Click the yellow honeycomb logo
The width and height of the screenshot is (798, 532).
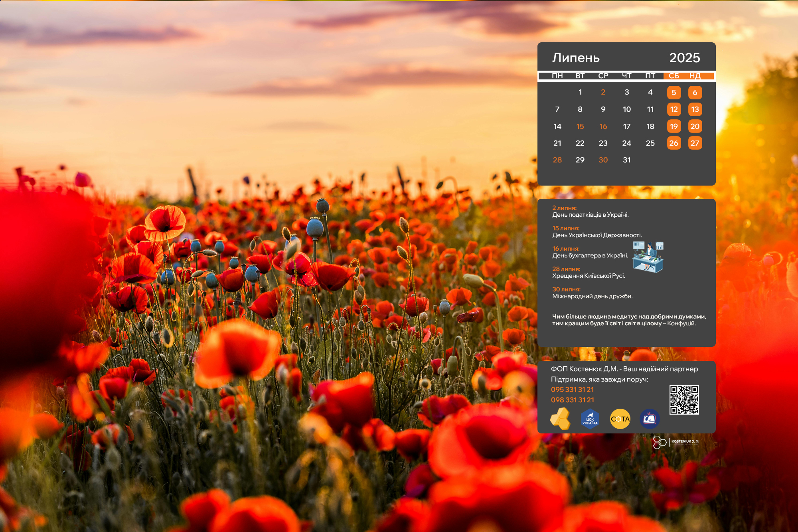(x=560, y=419)
